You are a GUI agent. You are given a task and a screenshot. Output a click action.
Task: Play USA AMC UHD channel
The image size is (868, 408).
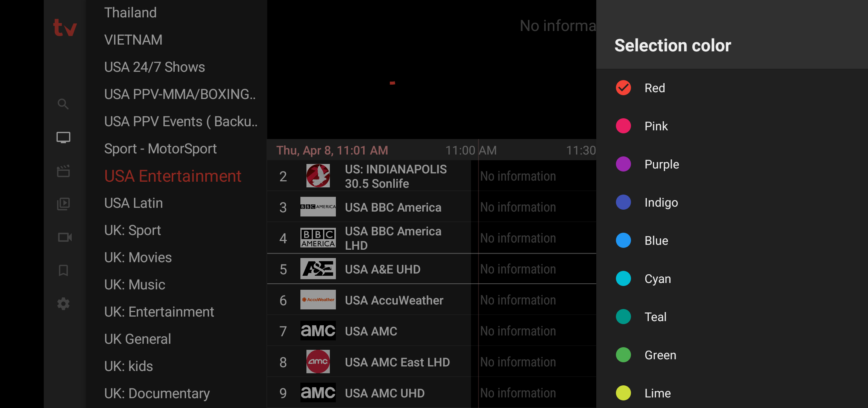[369, 393]
